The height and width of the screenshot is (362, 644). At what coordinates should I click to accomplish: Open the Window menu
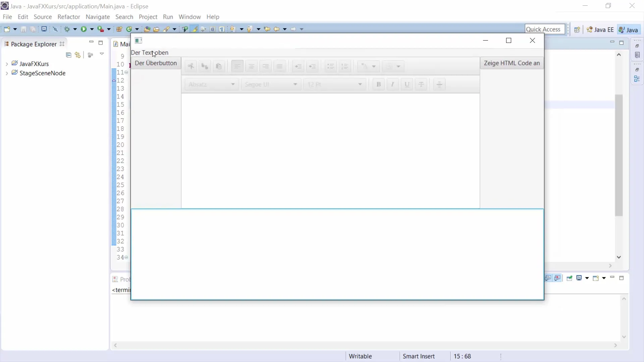pyautogui.click(x=190, y=17)
